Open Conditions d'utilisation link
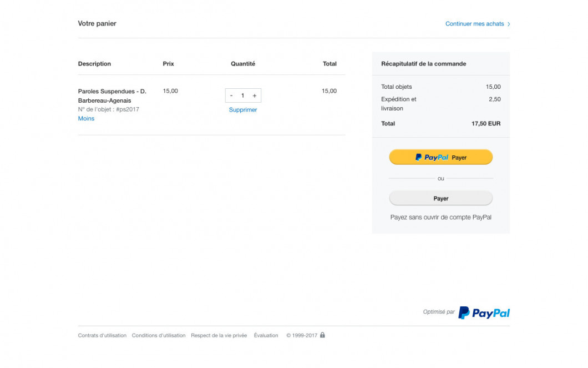The image size is (588, 368). [x=159, y=335]
